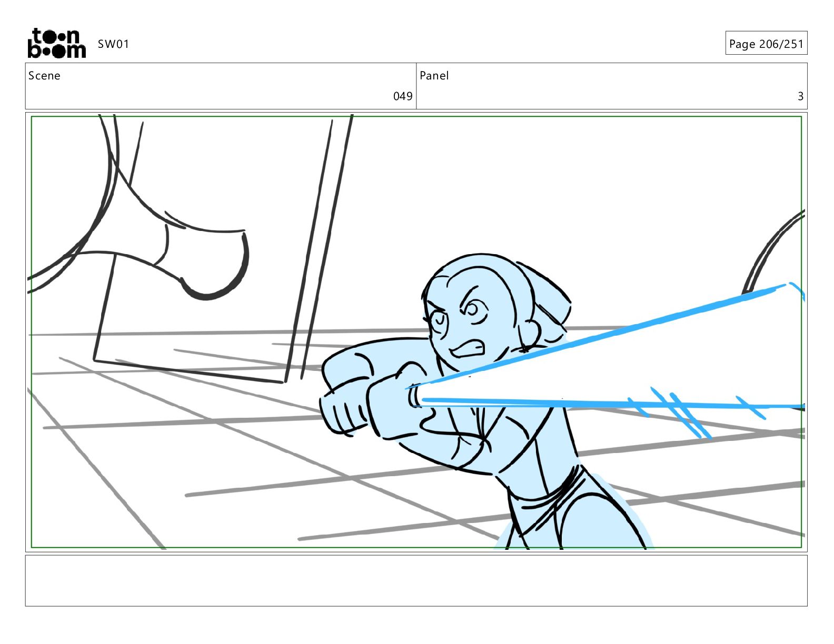This screenshot has height=644, width=834.
Task: Select scene number 049
Action: 403,96
